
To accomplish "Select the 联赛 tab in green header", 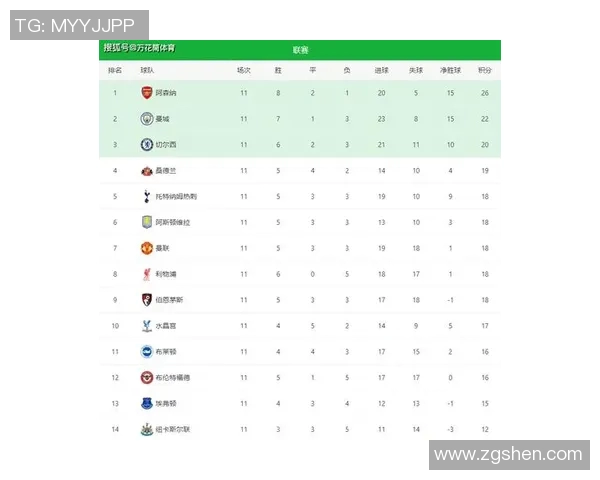I will click(300, 50).
